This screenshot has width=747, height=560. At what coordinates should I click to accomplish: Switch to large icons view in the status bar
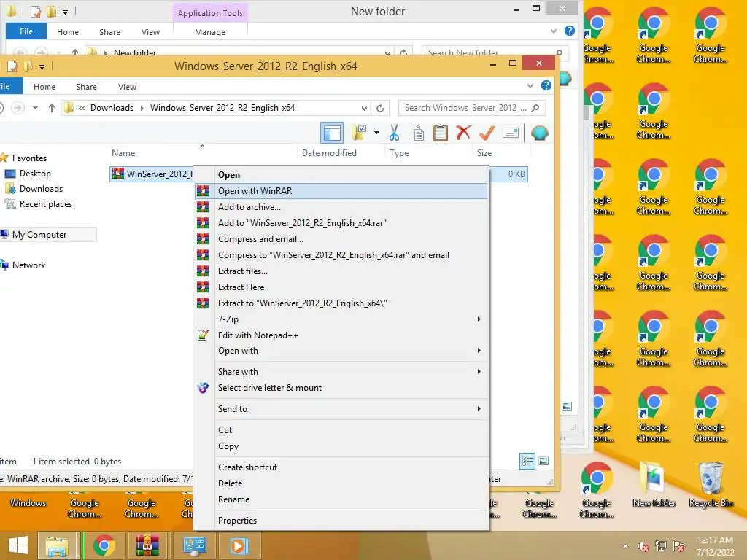(543, 461)
